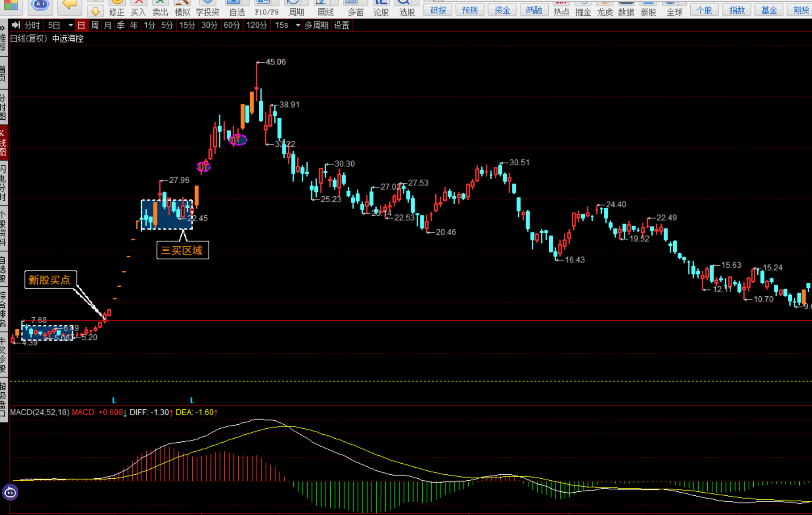Click the robot assistant icon at bottom-left
Viewport: 812px width, 515px height.
10,493
